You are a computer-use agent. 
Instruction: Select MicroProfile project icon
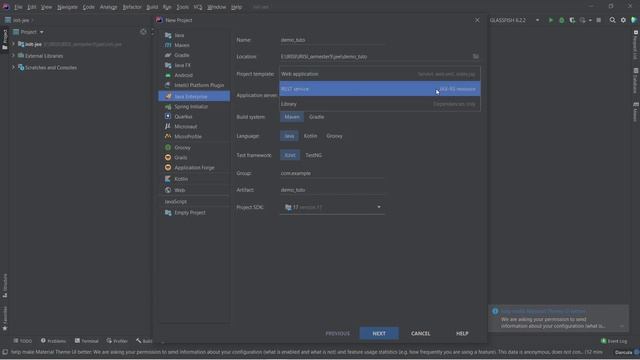[x=168, y=136]
